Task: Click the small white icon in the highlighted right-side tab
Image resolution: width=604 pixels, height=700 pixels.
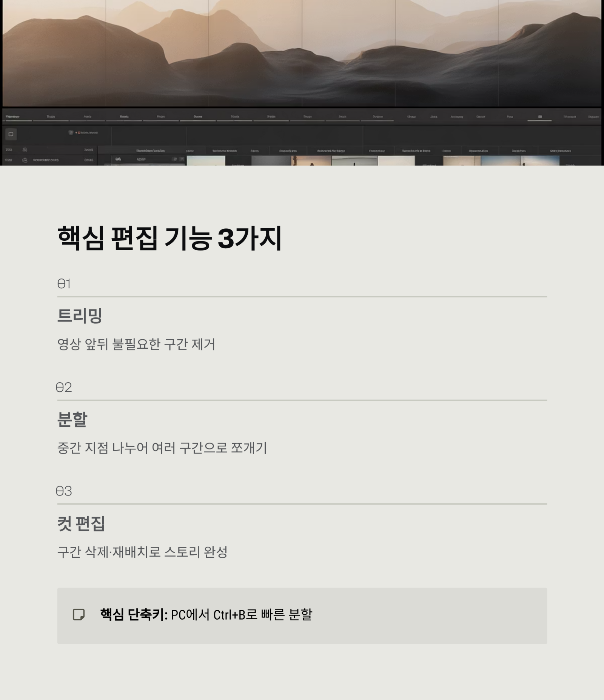Action: (539, 116)
